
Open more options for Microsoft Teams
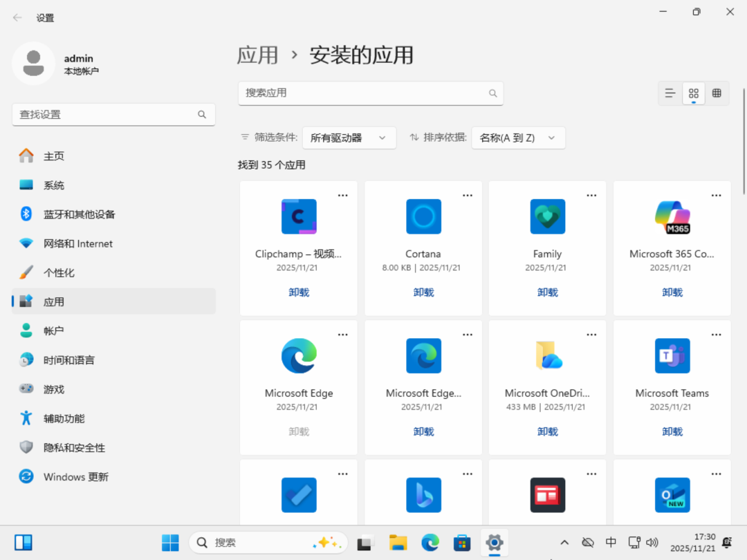coord(717,335)
